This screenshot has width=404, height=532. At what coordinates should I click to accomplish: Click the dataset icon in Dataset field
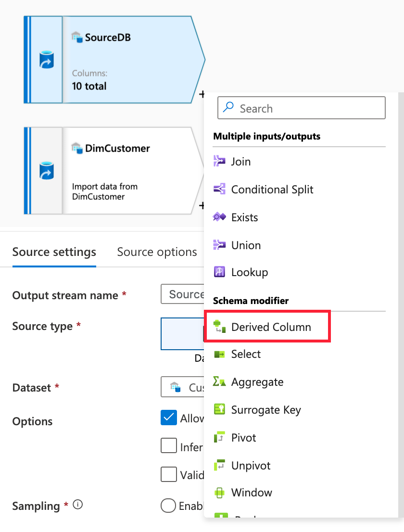[176, 387]
